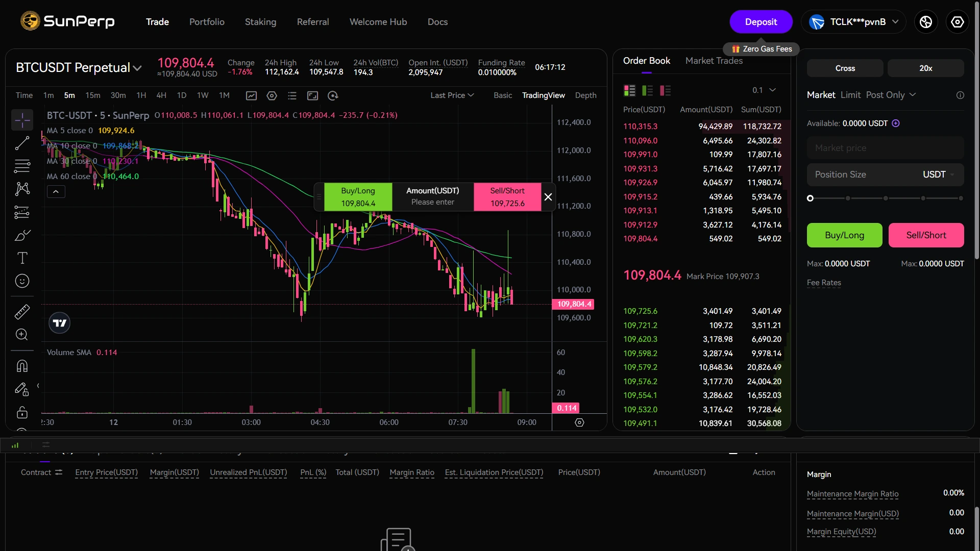Image resolution: width=980 pixels, height=551 pixels.
Task: Open the Portfolio menu item
Action: pyautogui.click(x=207, y=22)
